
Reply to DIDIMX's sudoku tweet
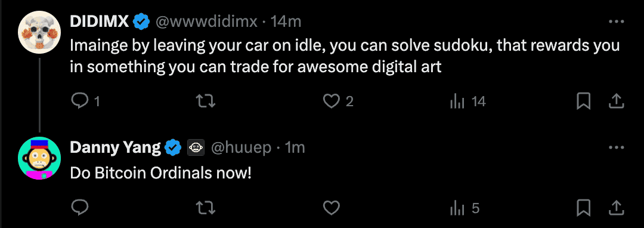click(85, 101)
